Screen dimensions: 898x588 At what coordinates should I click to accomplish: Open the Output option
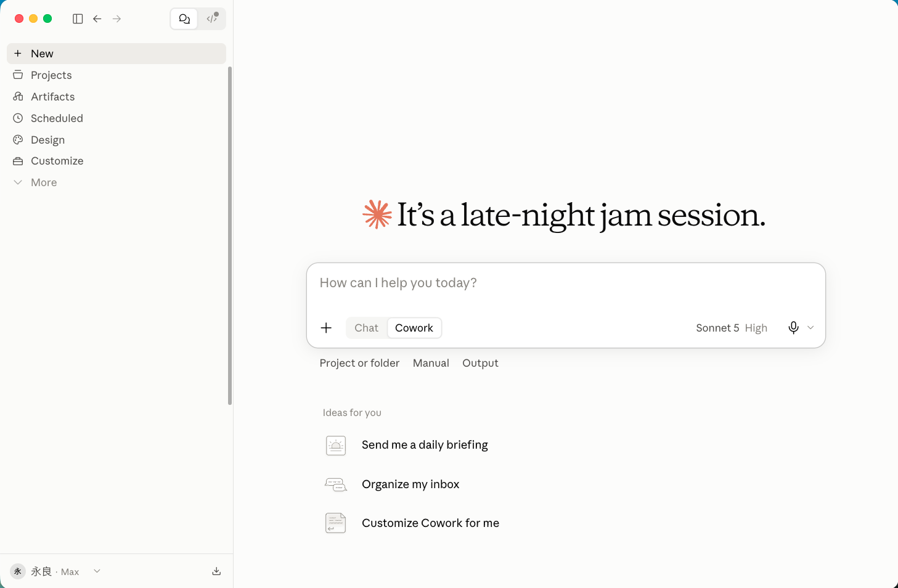point(480,363)
